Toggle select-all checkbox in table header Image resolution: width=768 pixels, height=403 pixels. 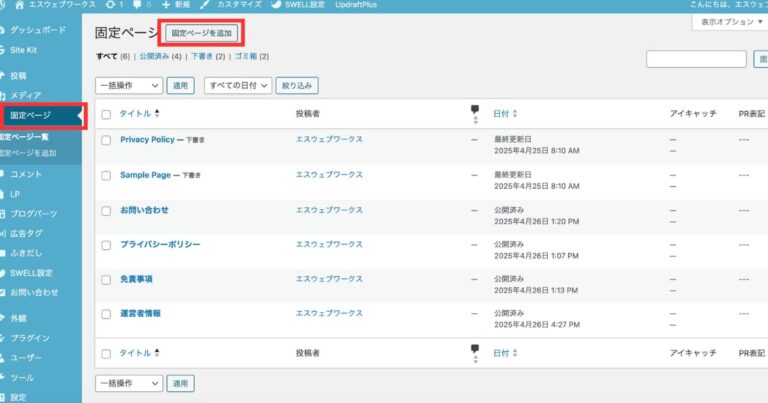(x=106, y=114)
